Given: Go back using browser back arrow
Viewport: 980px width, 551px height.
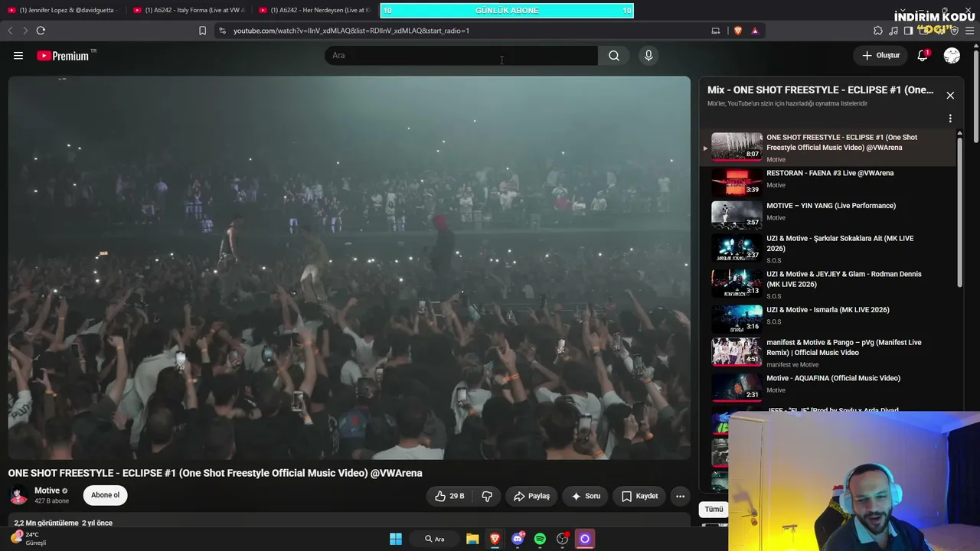Looking at the screenshot, I should (10, 31).
